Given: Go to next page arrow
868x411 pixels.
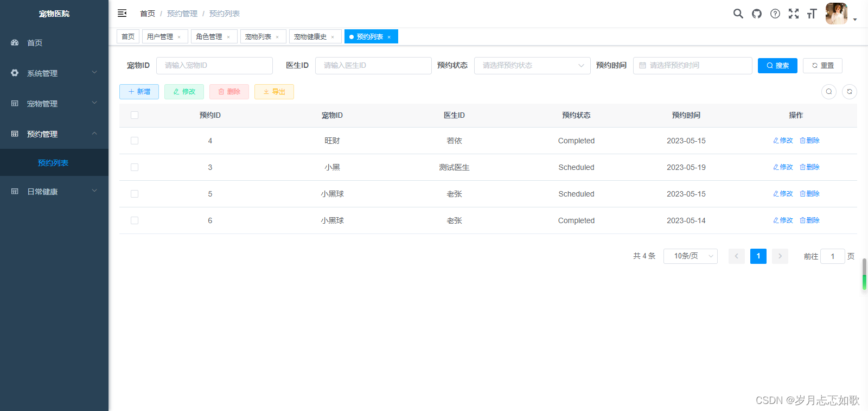Looking at the screenshot, I should (x=780, y=256).
